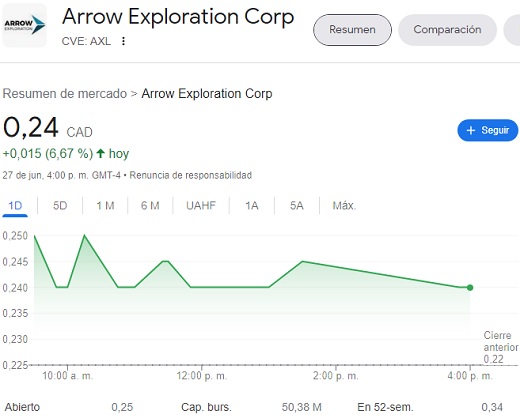Click the 12:00 p. m. axis label
This screenshot has width=520, height=418.
202,376
